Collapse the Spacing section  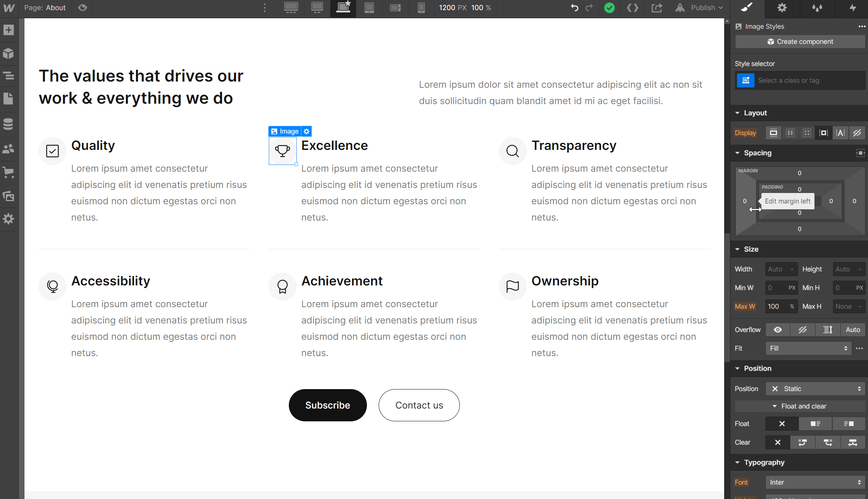[737, 153]
